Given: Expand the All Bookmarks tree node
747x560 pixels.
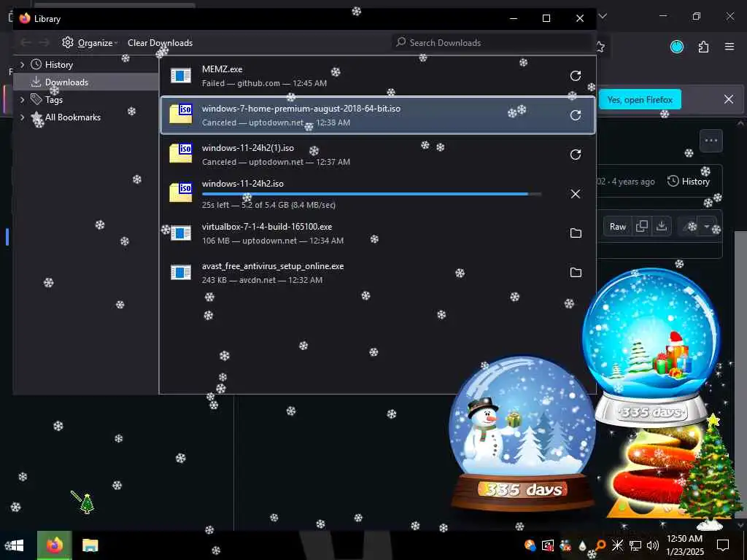Looking at the screenshot, I should 22,117.
